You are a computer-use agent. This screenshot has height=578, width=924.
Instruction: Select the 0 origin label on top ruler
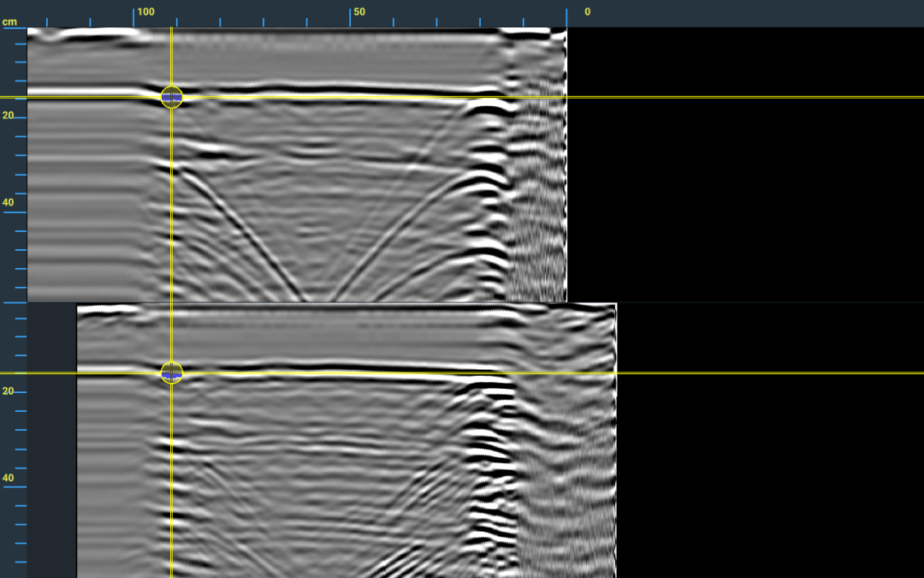click(x=587, y=12)
